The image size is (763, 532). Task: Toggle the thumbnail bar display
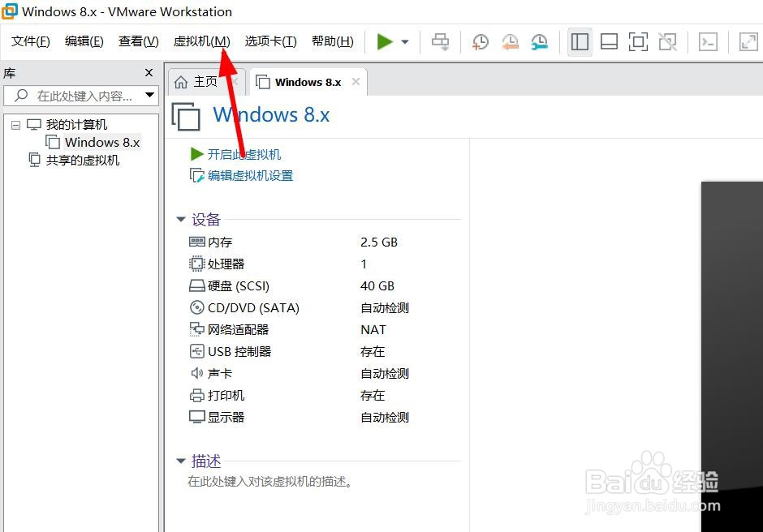coord(609,41)
